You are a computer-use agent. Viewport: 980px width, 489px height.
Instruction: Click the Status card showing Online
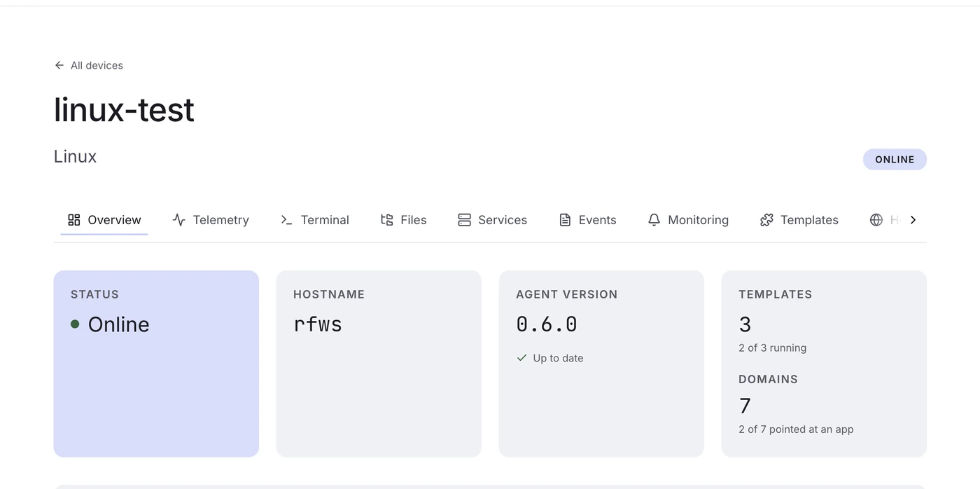(x=156, y=364)
